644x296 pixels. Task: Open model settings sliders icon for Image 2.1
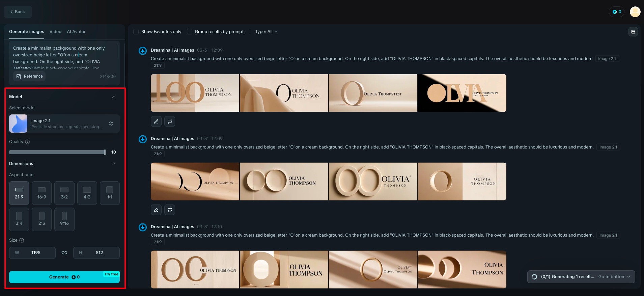(x=111, y=124)
